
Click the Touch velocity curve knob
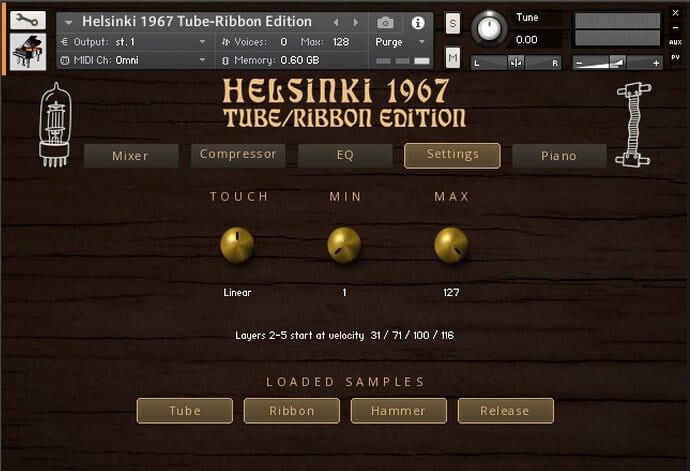237,245
